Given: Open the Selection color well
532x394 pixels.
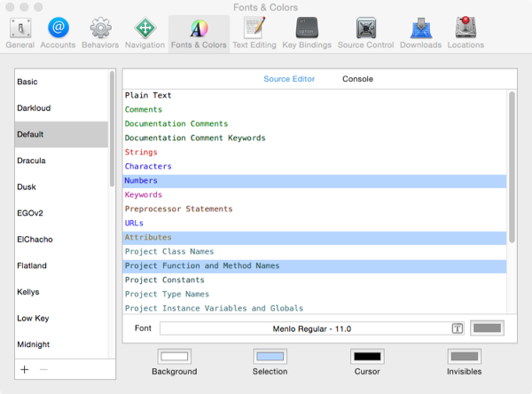Looking at the screenshot, I should pos(270,357).
